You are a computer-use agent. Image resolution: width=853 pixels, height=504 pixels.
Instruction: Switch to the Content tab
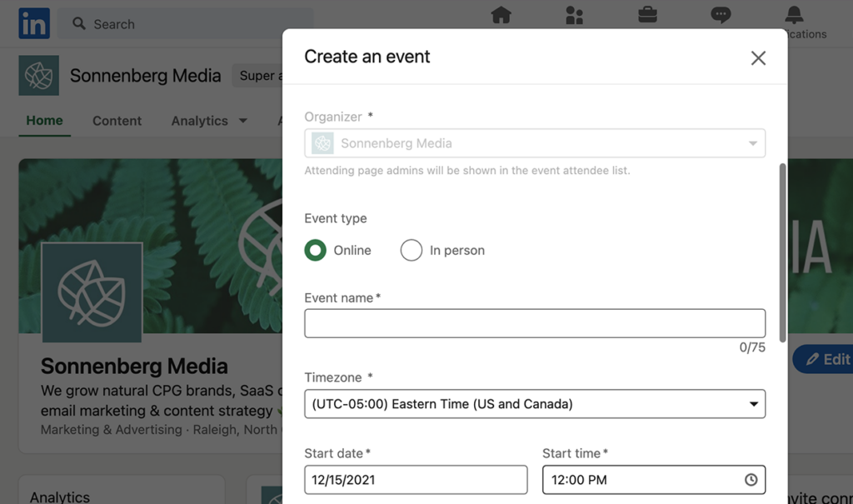117,121
